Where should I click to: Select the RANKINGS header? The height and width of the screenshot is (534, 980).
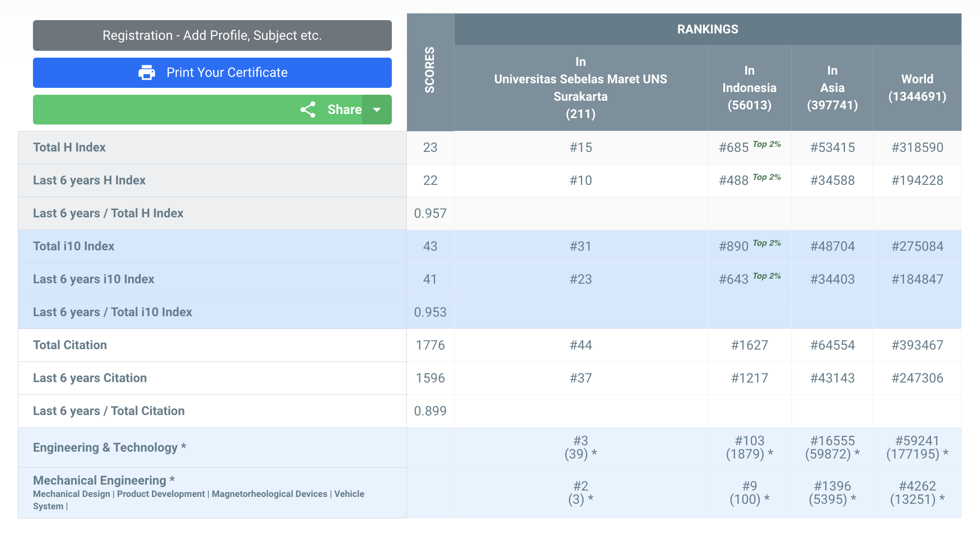(x=707, y=29)
